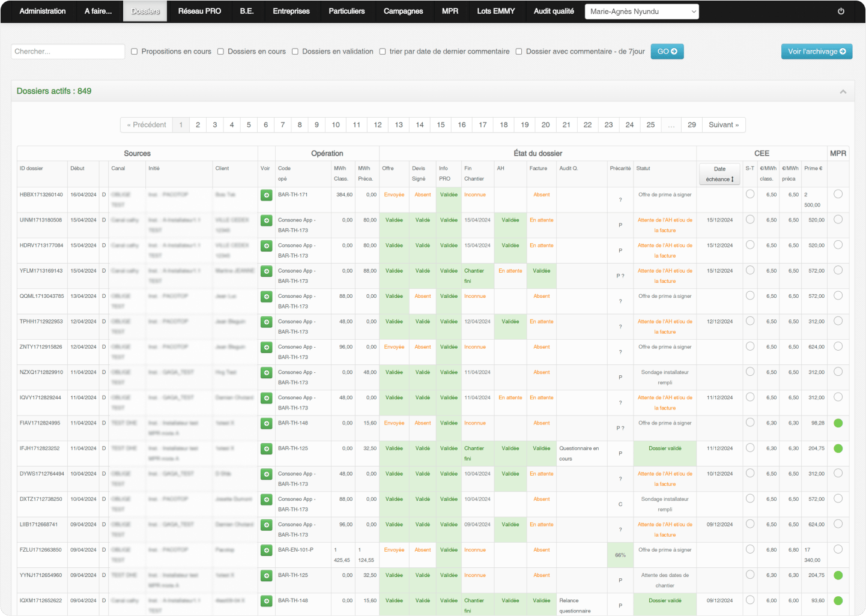Open dossier YFLM1713169143 via green arrow icon
Screen dimensions: 866x616
tap(266, 271)
